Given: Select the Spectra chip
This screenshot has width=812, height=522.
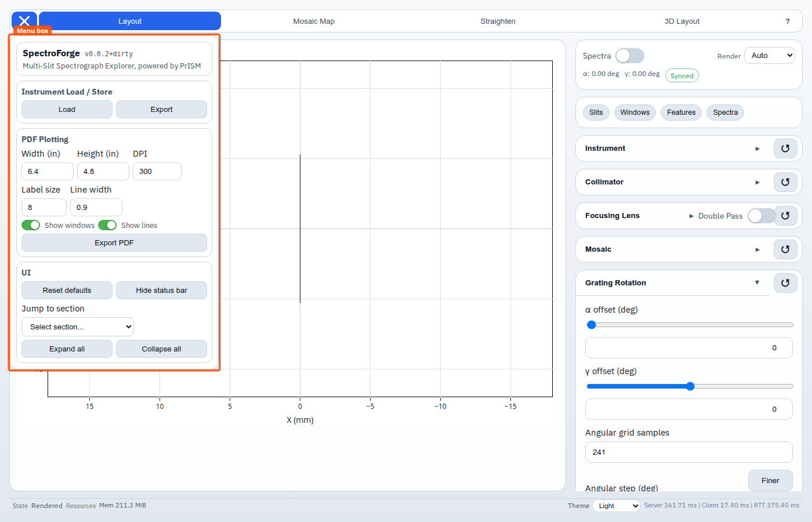Looking at the screenshot, I should [x=726, y=113].
